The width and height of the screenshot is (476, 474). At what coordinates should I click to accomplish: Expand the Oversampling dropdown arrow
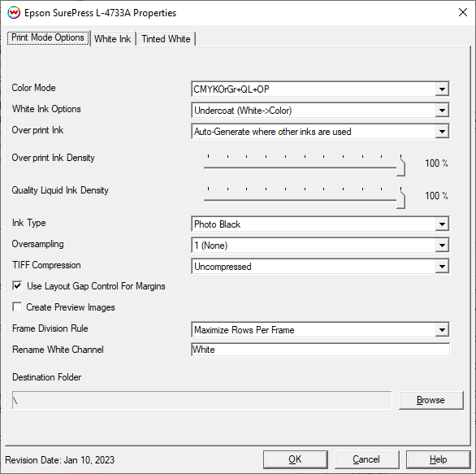[x=442, y=246]
